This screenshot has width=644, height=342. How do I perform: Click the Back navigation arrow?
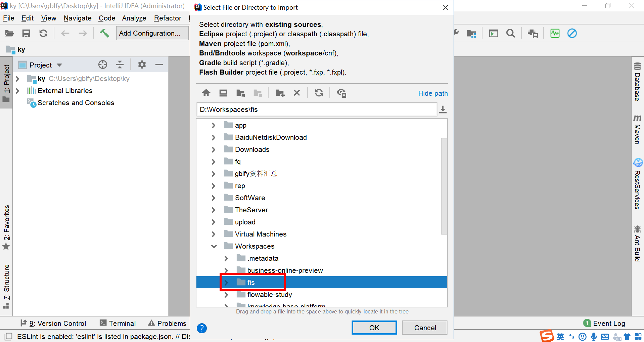[x=65, y=33]
